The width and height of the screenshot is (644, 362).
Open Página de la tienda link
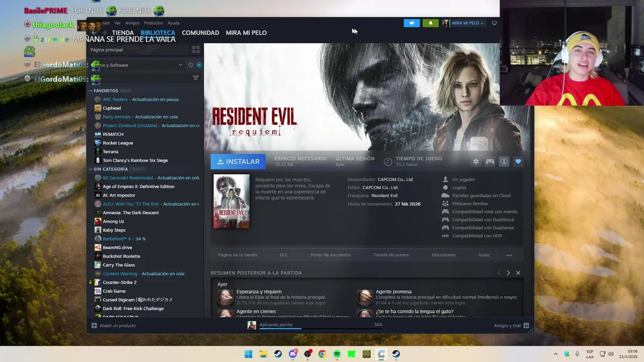(x=237, y=255)
